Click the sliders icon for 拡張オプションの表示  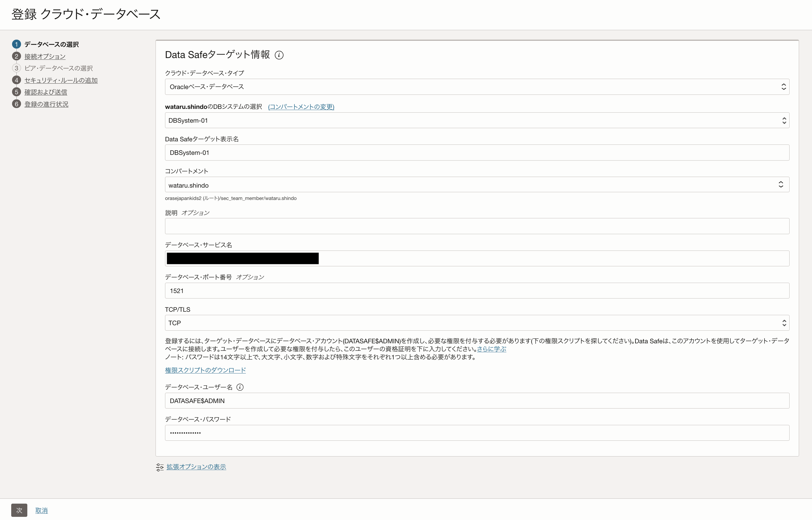point(160,467)
